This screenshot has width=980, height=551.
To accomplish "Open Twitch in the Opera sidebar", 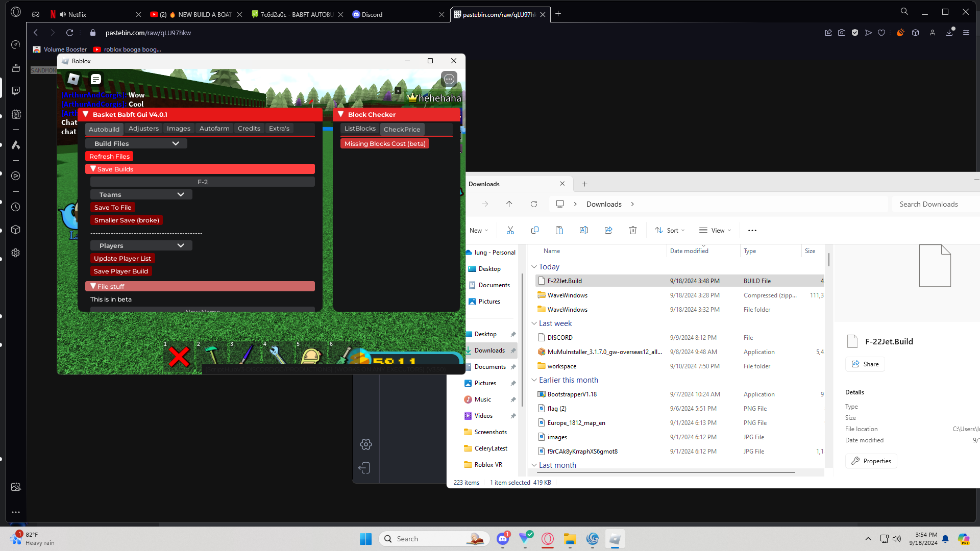I will [16, 91].
